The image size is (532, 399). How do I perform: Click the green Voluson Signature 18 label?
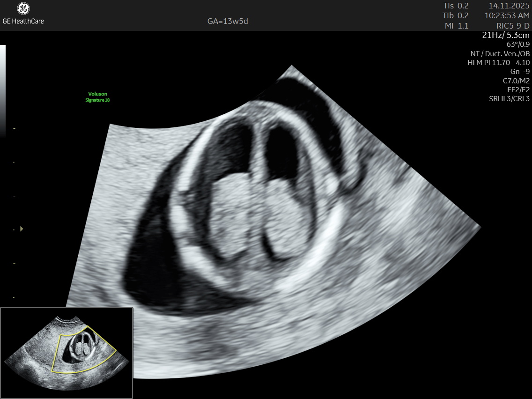(x=97, y=97)
